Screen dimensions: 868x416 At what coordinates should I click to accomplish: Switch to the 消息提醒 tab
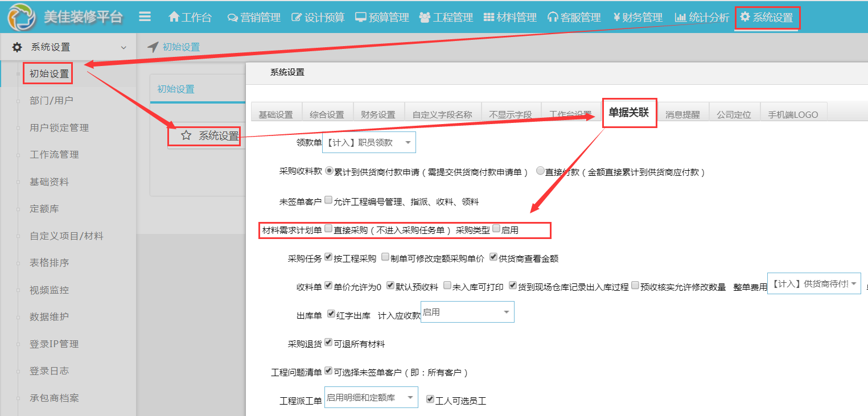click(x=682, y=114)
